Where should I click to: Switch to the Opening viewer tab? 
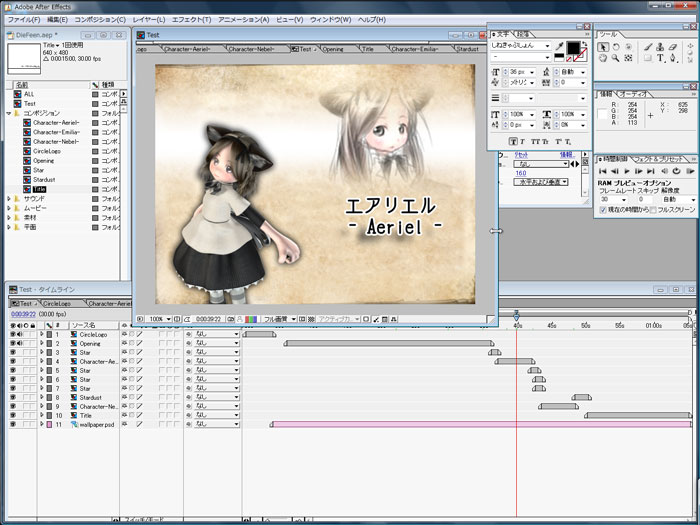pyautogui.click(x=333, y=49)
